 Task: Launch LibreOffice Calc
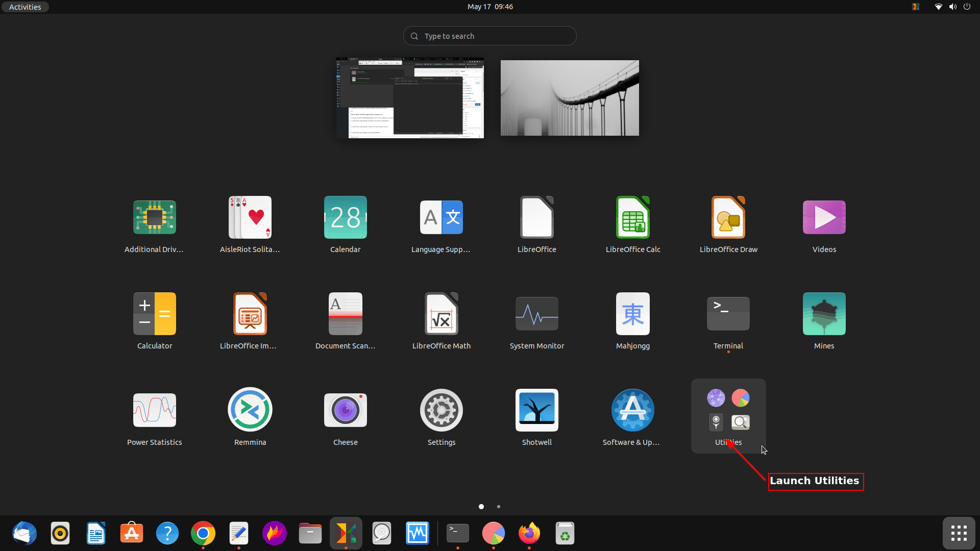click(632, 217)
